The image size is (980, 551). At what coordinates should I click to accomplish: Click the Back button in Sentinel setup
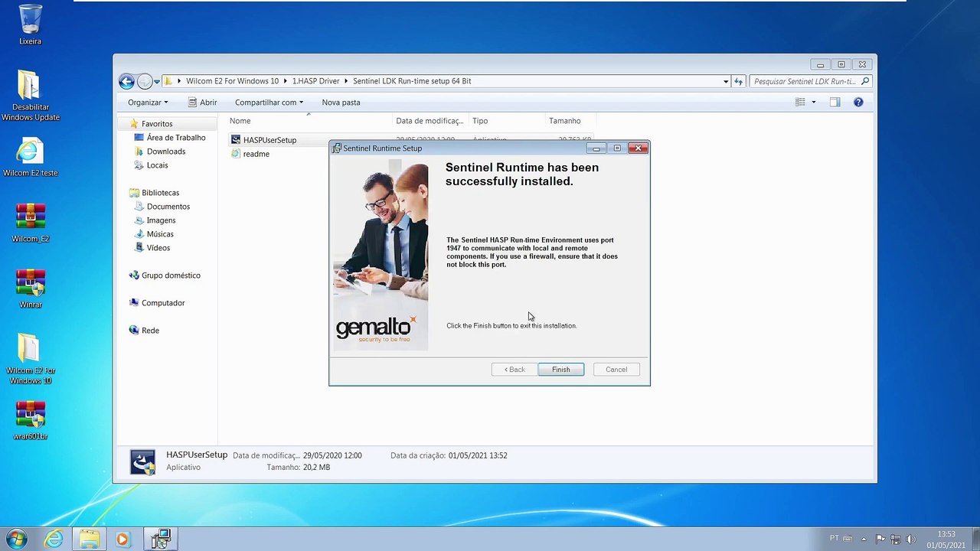click(514, 370)
